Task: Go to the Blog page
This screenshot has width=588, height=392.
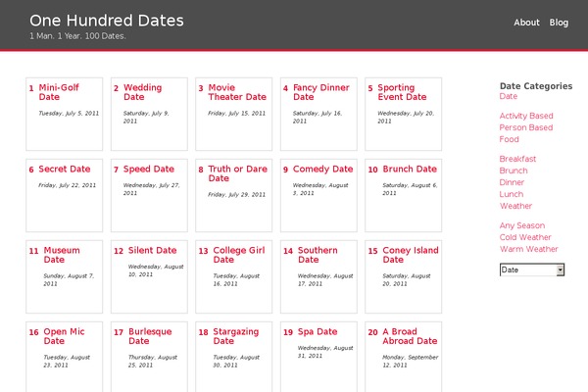Action: [x=559, y=23]
